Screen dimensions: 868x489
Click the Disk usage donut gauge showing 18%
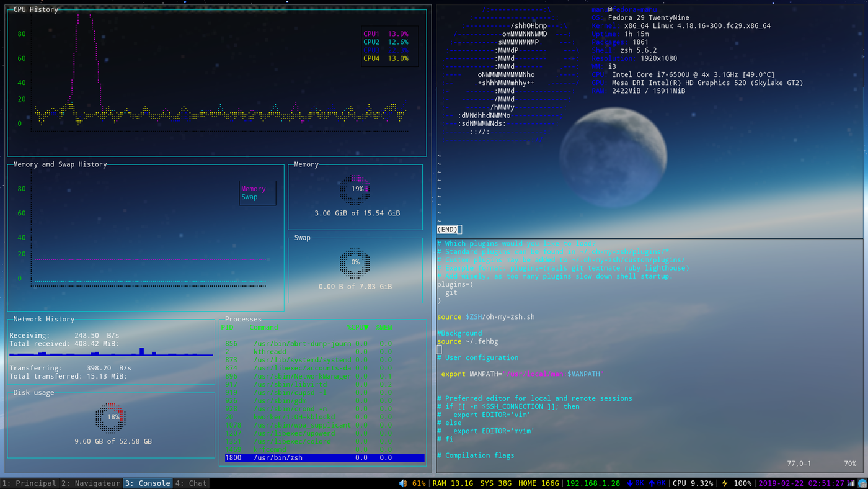pyautogui.click(x=111, y=416)
